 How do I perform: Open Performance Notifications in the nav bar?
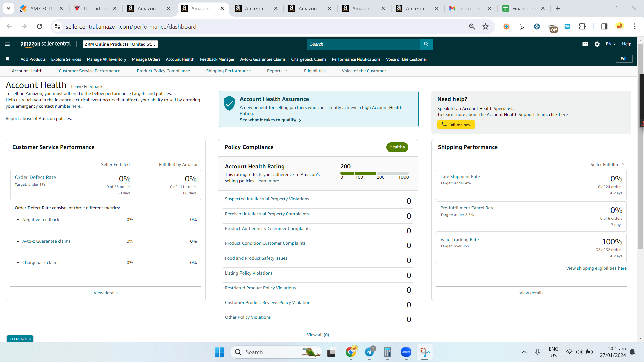tap(356, 59)
